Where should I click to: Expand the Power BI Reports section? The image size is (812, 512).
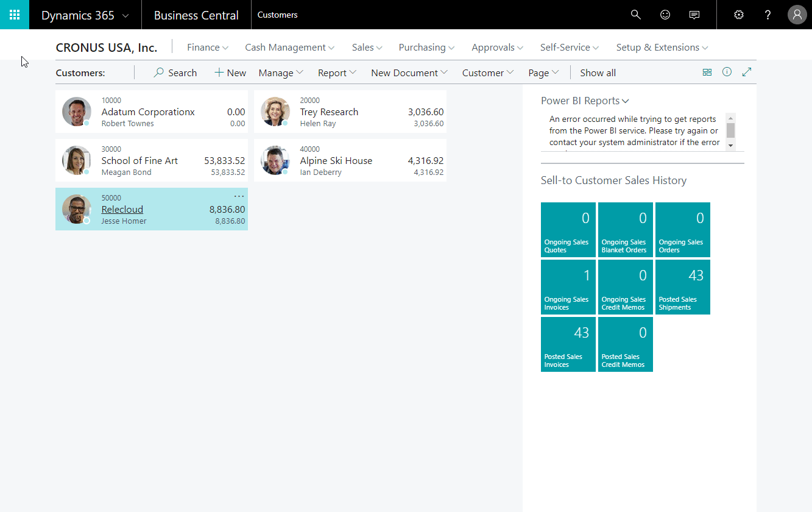[585, 101]
